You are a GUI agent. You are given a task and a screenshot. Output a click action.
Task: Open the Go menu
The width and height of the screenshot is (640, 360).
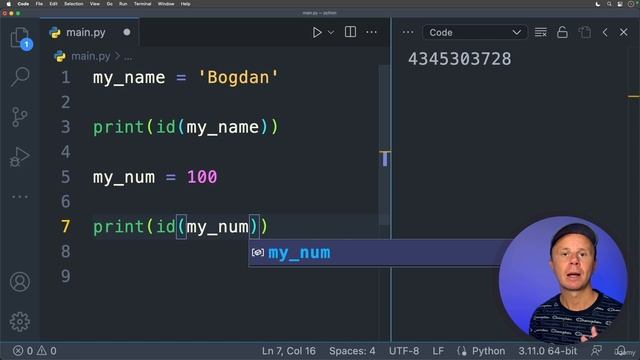click(x=109, y=4)
